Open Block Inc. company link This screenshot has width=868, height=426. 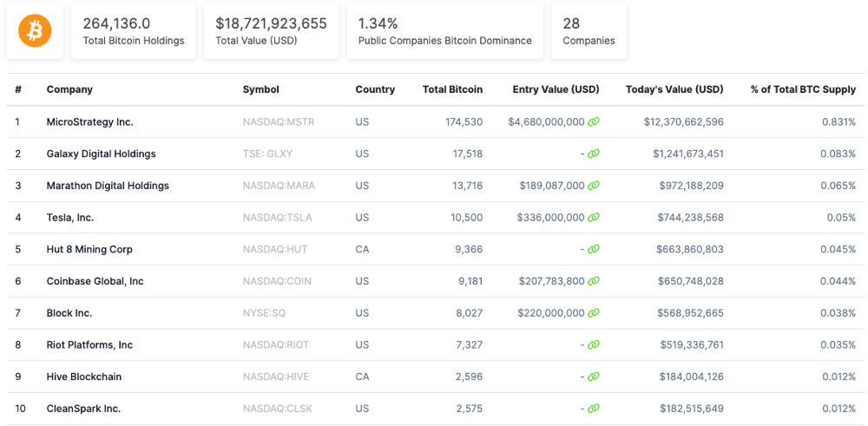pyautogui.click(x=69, y=313)
